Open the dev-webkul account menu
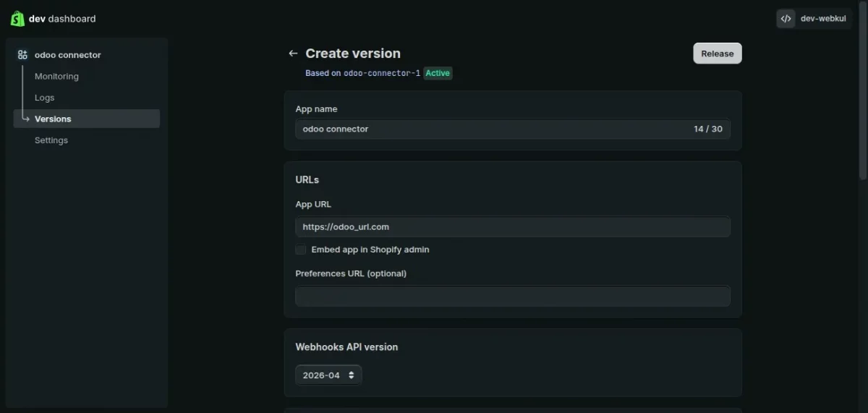The width and height of the screenshot is (868, 413). pyautogui.click(x=814, y=19)
